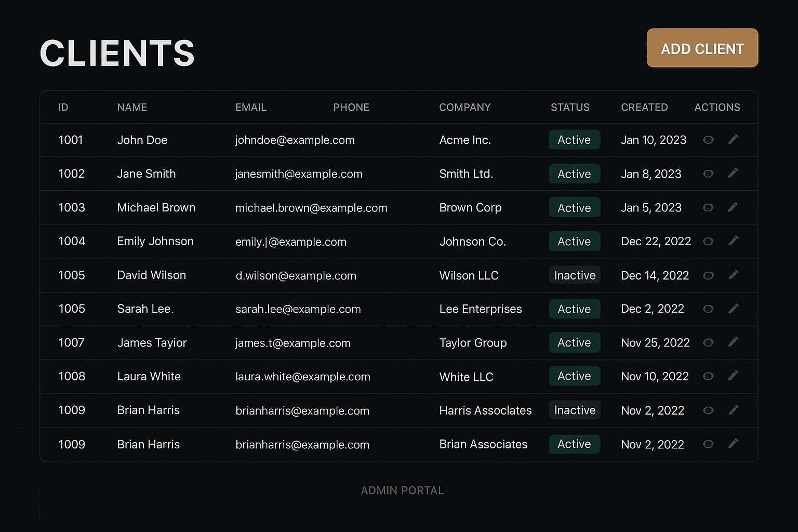Viewport: 798px width, 532px height.
Task: Edit the Brian Associates row using the pencil icon
Action: tap(733, 444)
